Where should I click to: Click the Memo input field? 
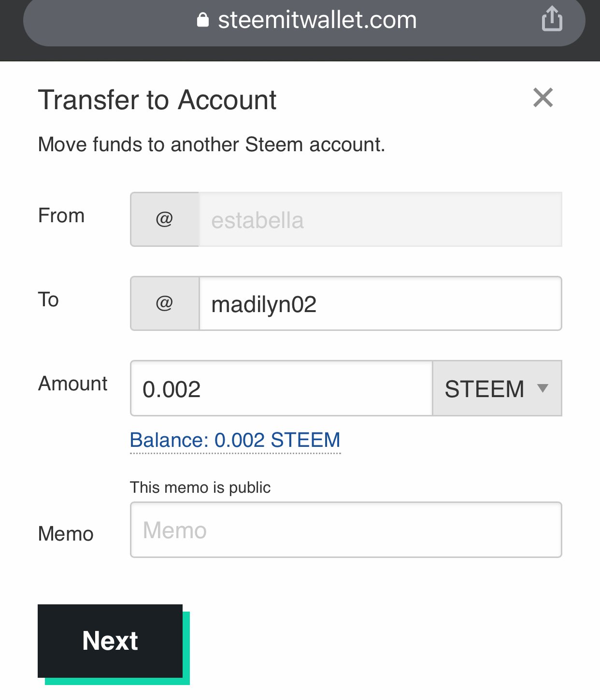coord(346,530)
